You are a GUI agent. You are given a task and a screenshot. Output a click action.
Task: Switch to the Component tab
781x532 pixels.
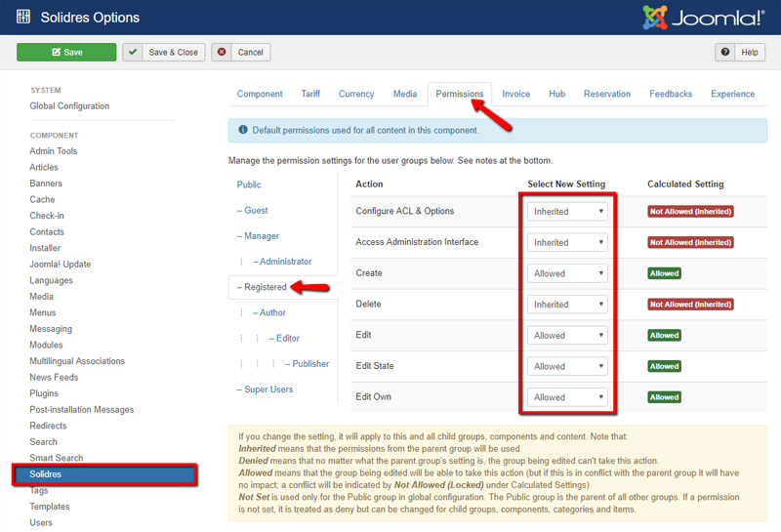point(260,94)
